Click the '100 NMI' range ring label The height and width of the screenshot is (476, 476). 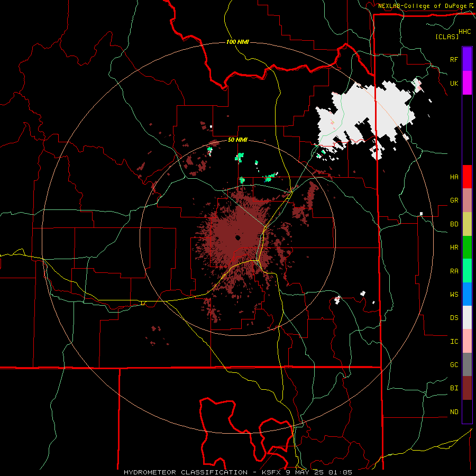tap(237, 42)
